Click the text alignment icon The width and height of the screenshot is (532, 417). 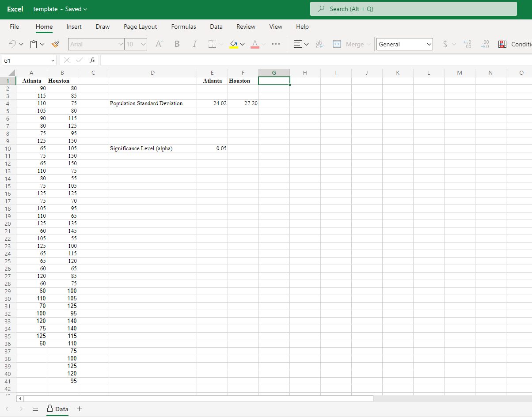click(298, 44)
